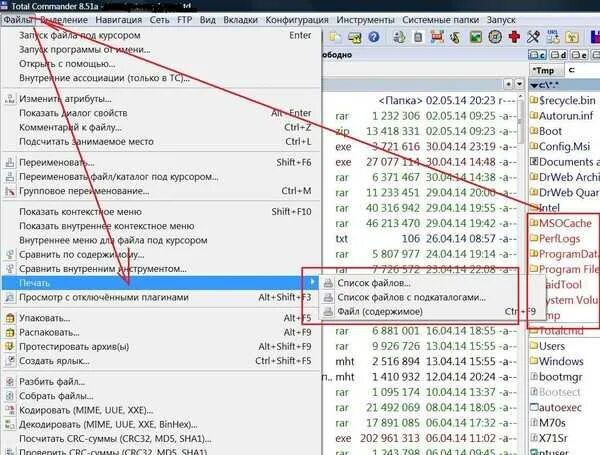
Task: Click the URL toolbar icon
Action: coord(553,37)
